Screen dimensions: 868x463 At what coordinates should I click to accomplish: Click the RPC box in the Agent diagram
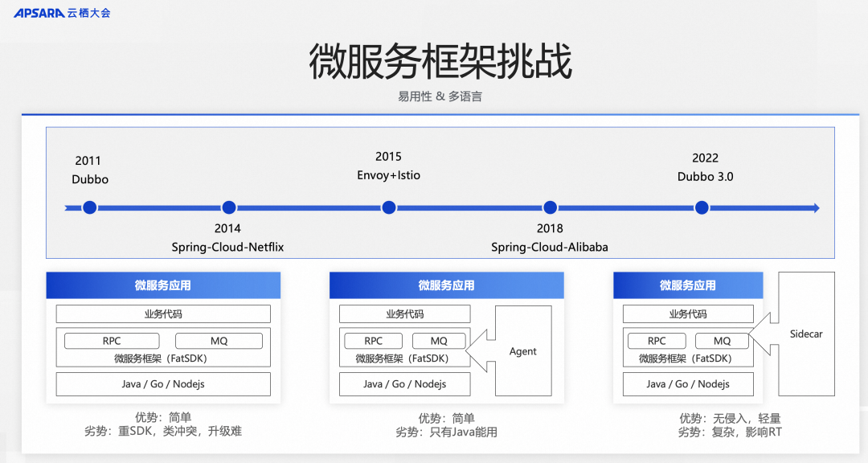tap(373, 341)
